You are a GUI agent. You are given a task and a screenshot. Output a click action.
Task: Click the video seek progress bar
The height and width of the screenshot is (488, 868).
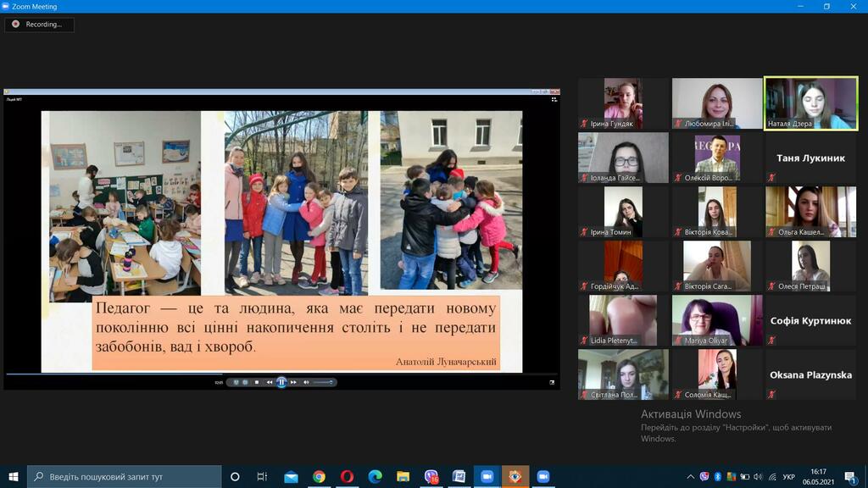pos(280,374)
